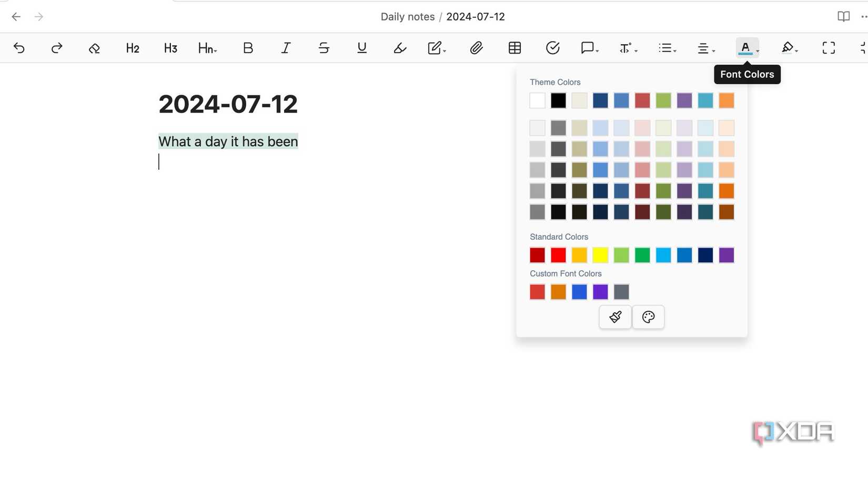Click the 2024-07-12 breadcrumb title

click(x=476, y=17)
